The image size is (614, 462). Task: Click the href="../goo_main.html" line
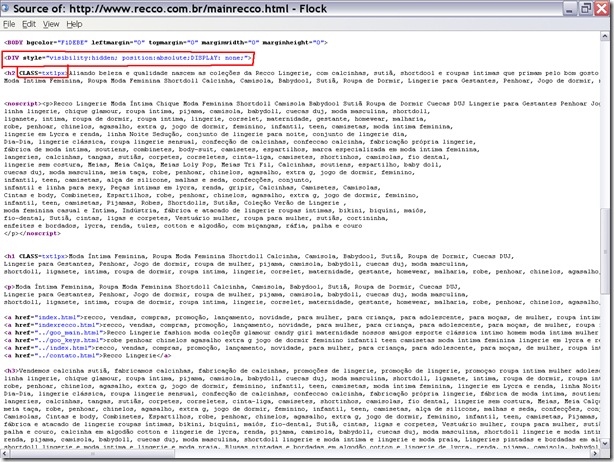click(x=302, y=333)
